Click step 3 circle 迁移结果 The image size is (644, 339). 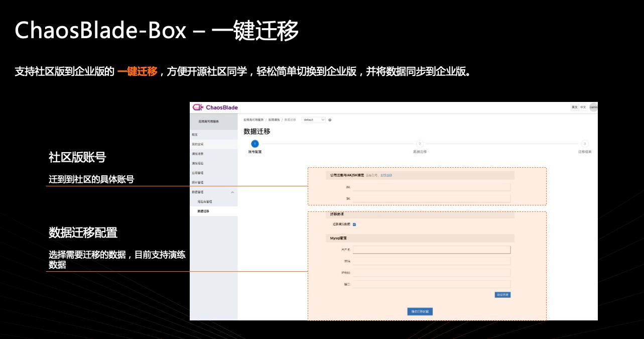pos(585,144)
